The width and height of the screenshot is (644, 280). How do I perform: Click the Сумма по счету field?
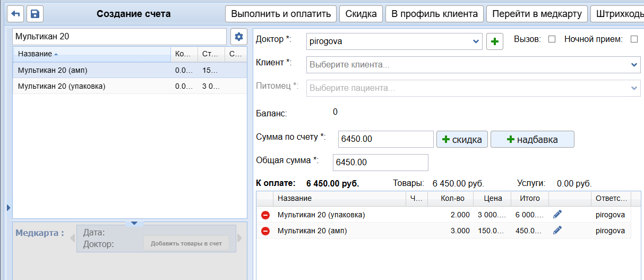click(385, 139)
